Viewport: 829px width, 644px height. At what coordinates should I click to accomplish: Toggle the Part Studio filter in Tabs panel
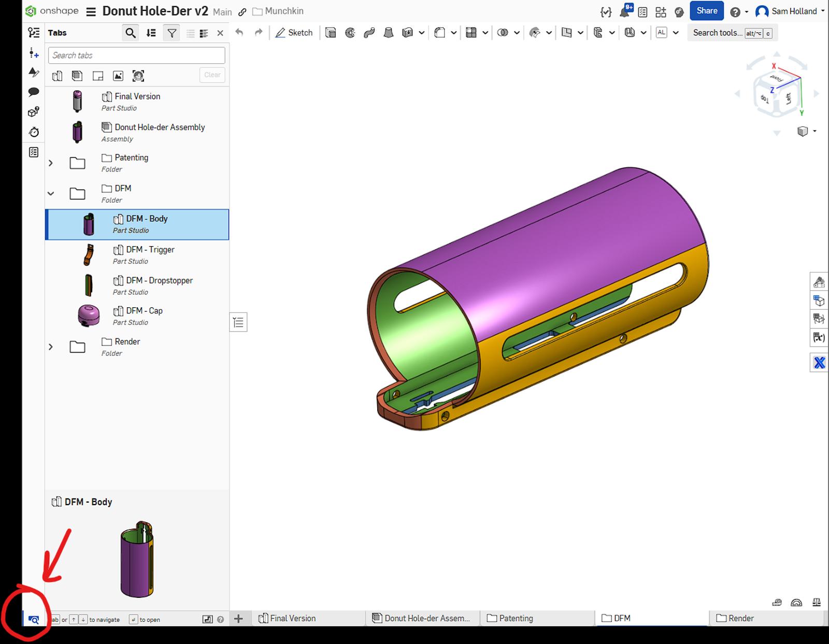57,75
